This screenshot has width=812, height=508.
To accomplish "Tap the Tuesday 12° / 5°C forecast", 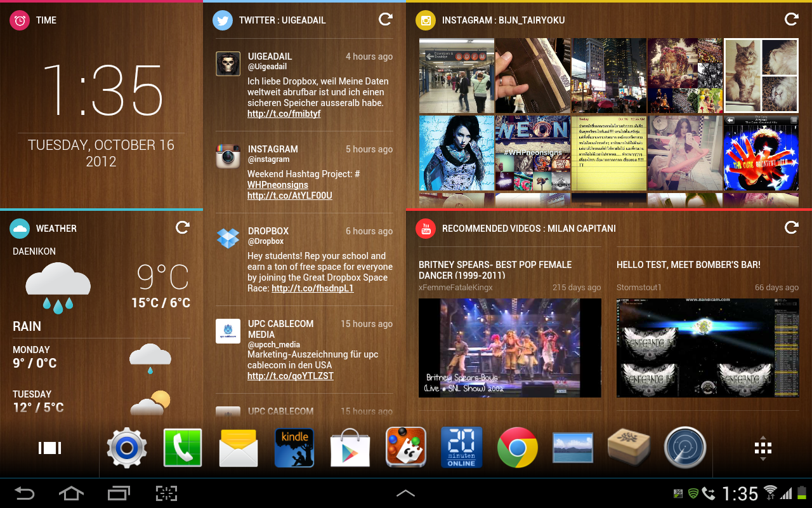I will (38, 401).
